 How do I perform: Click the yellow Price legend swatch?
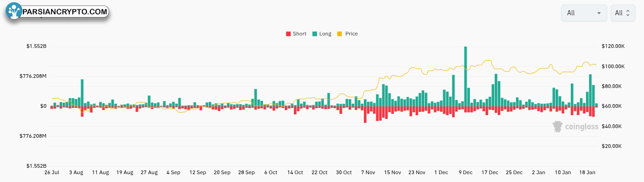click(x=340, y=34)
